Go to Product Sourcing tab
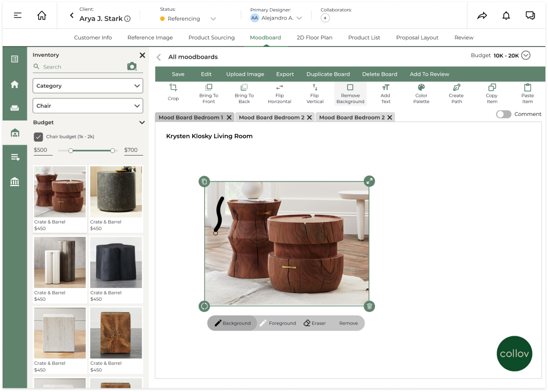Viewport: 548px width, 392px height. (212, 38)
